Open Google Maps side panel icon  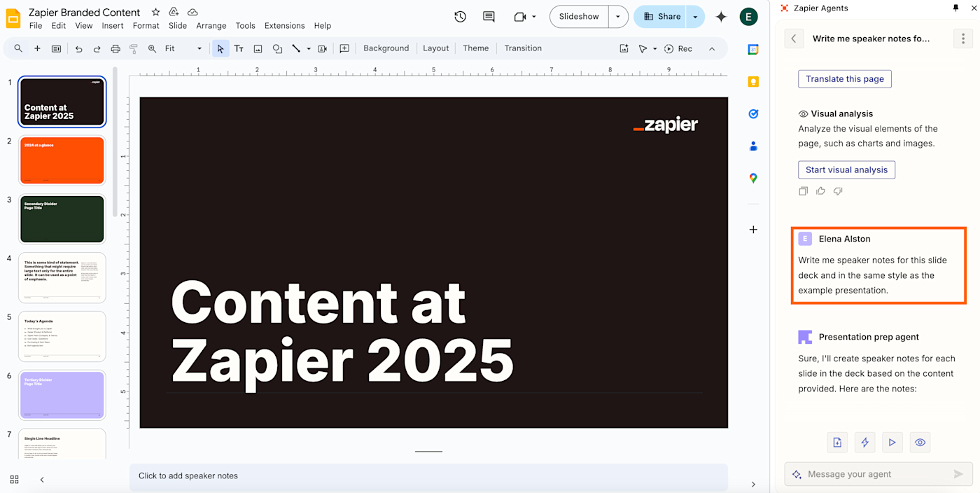point(753,178)
